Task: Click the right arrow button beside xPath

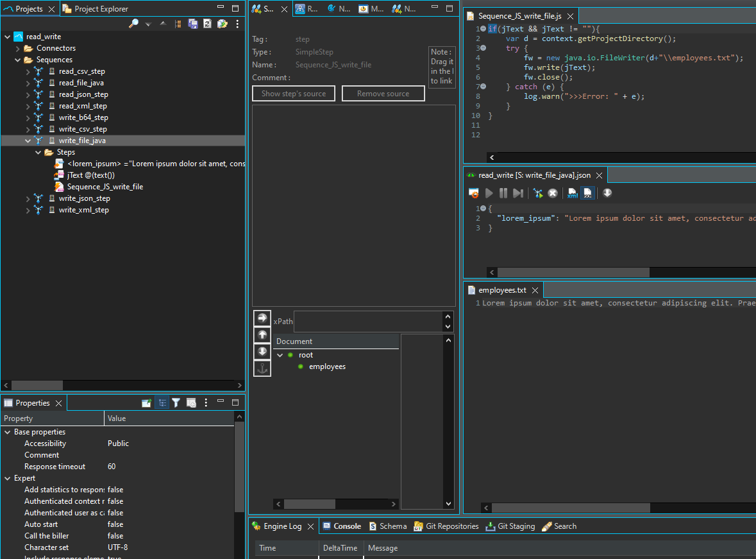Action: point(262,318)
